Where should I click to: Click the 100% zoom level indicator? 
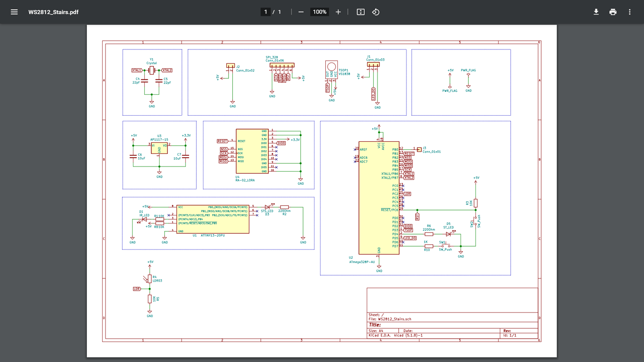click(319, 12)
